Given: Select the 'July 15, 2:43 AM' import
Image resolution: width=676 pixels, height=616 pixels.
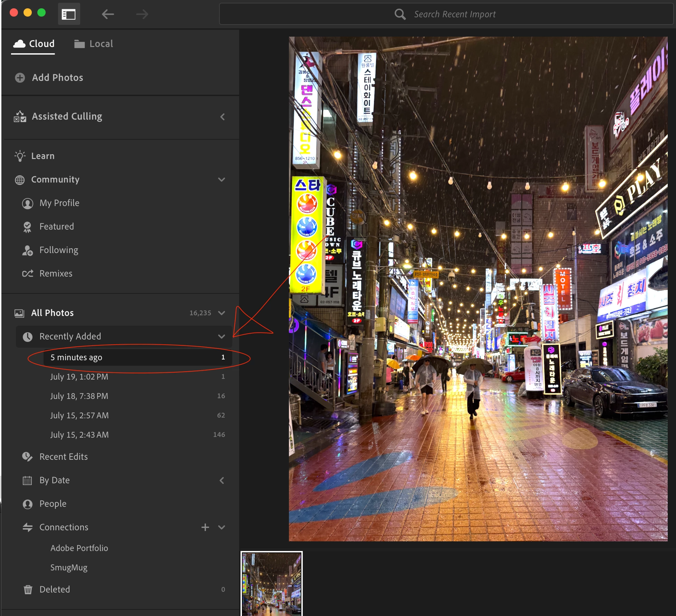Looking at the screenshot, I should coord(138,435).
